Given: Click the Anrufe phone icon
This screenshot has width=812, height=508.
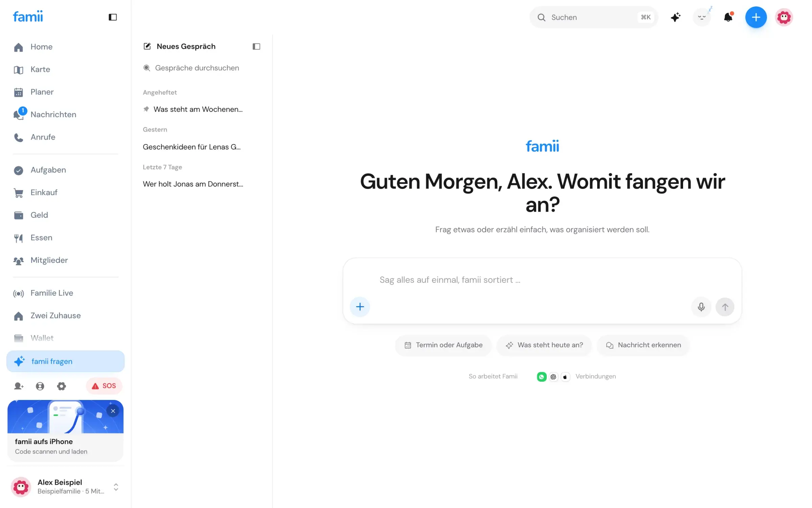Looking at the screenshot, I should [19, 137].
